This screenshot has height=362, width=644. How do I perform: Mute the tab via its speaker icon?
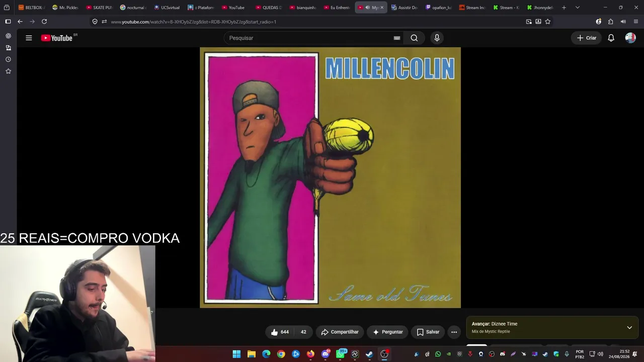pos(367,8)
